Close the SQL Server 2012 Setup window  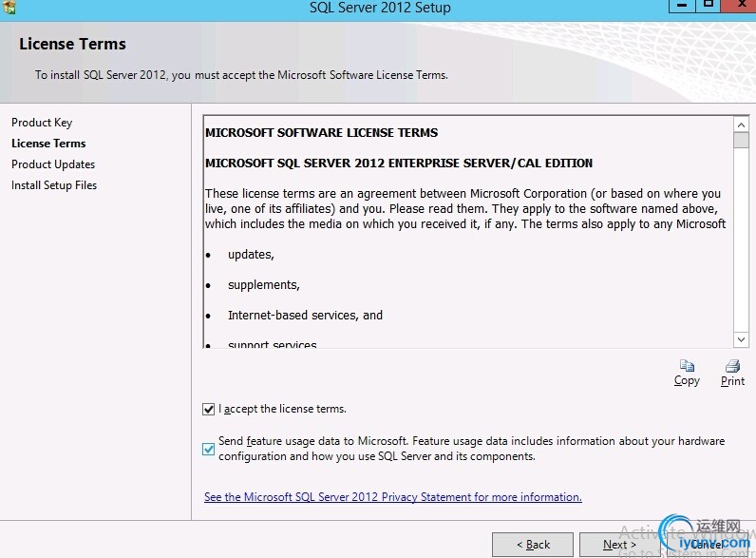coord(740,6)
